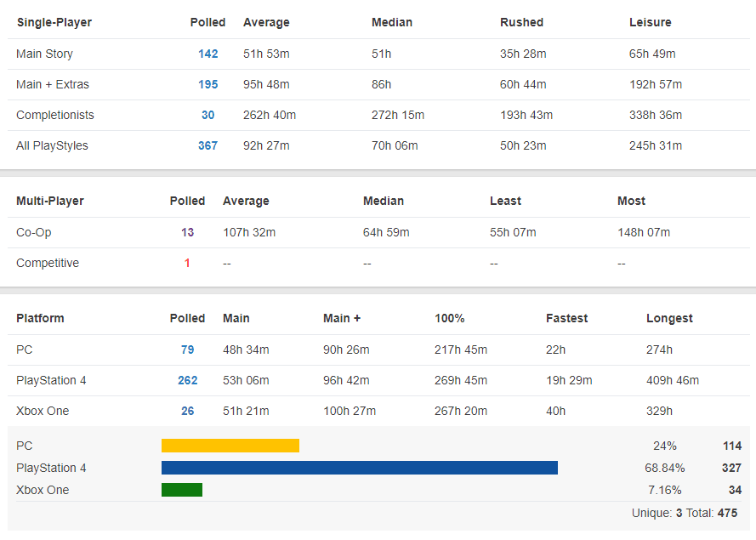Viewport: 756px width, 540px height.
Task: Click the Longest column header
Action: [669, 318]
